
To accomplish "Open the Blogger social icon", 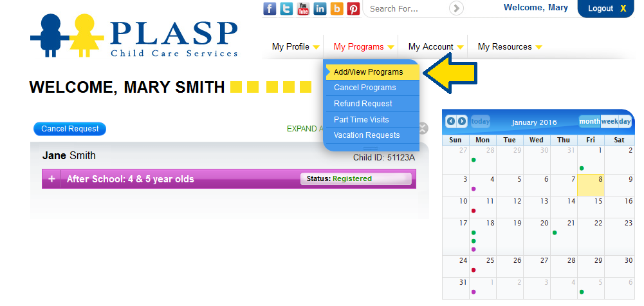I will [x=336, y=8].
